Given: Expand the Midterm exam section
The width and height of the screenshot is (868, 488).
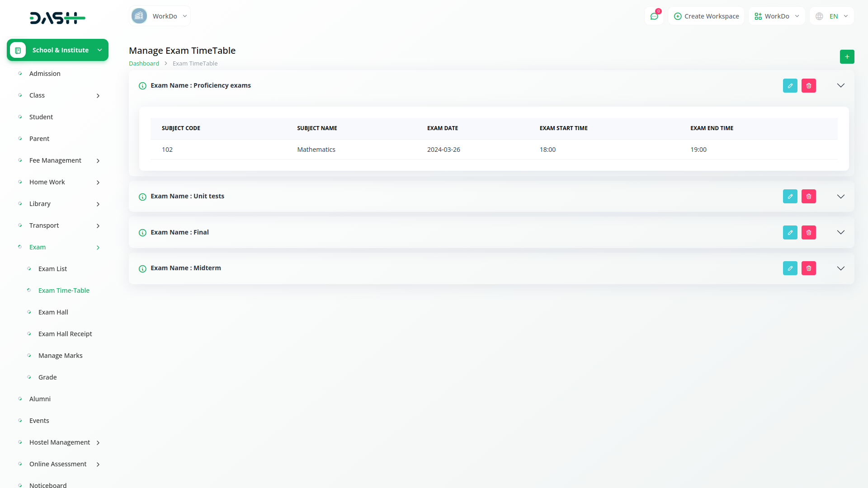Looking at the screenshot, I should point(840,268).
